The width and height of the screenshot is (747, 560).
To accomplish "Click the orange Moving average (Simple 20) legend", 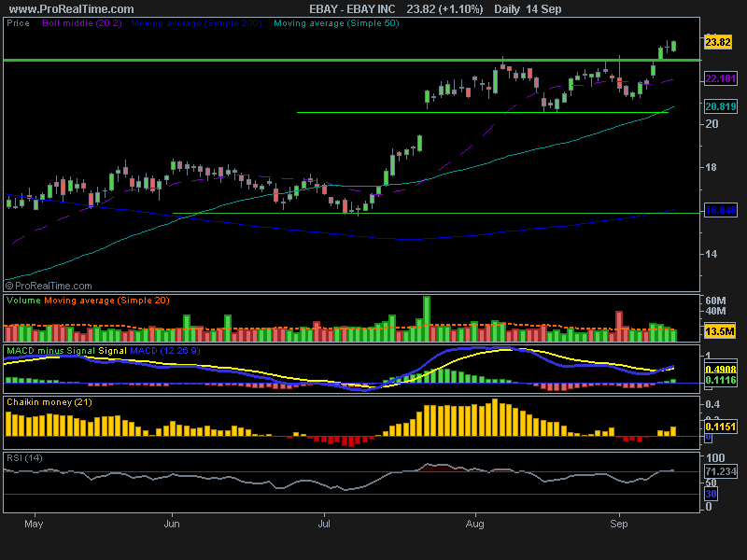I will pos(106,301).
